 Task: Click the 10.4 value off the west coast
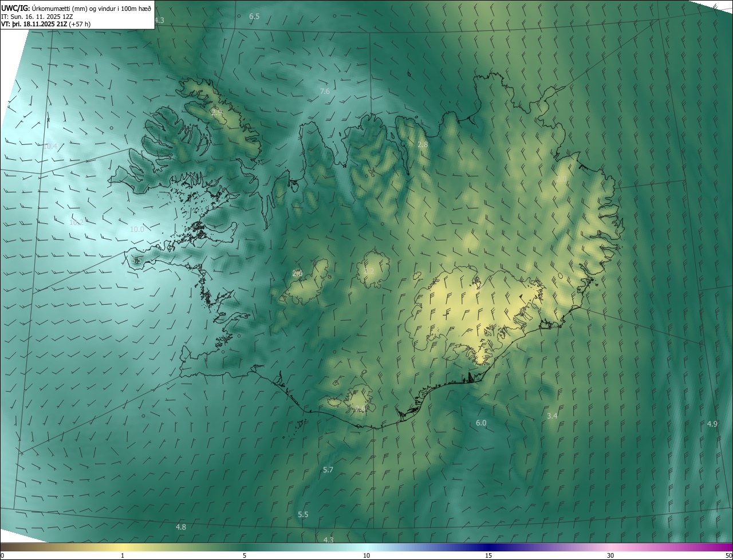(x=50, y=147)
